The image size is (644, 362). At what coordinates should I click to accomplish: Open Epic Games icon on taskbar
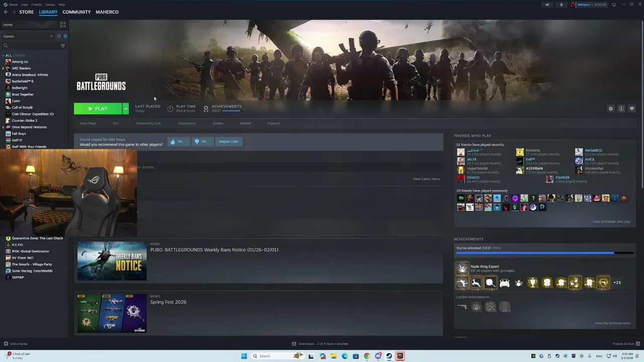click(400, 356)
